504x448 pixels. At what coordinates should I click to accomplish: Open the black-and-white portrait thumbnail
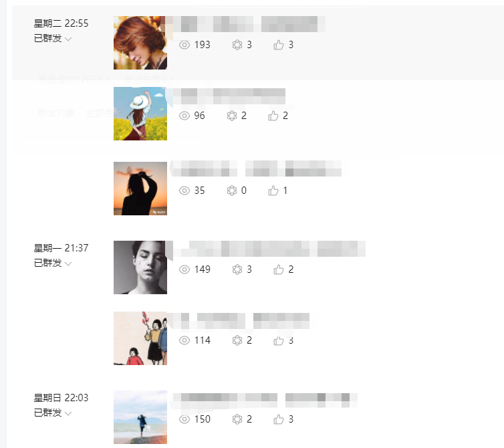click(x=140, y=267)
